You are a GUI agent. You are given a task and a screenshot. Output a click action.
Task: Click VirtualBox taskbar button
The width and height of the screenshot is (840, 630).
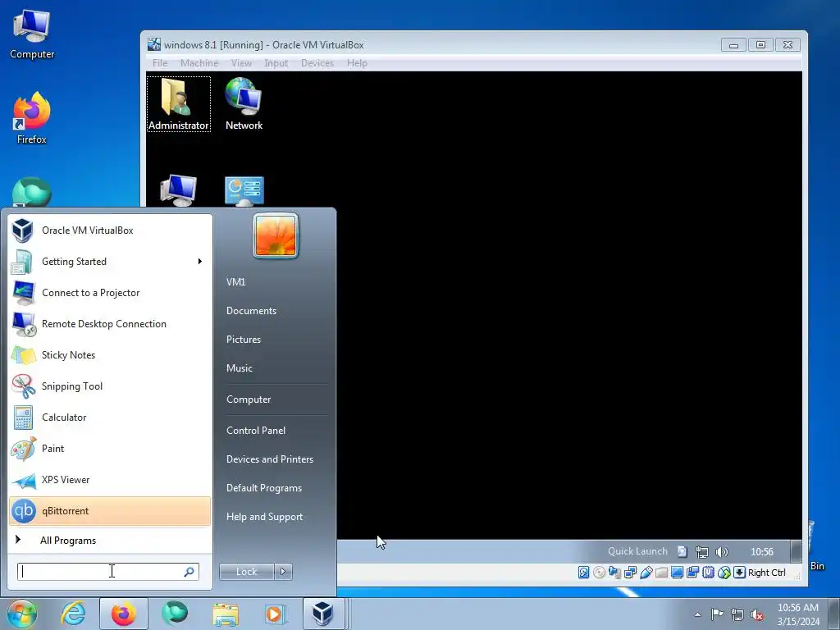(323, 614)
